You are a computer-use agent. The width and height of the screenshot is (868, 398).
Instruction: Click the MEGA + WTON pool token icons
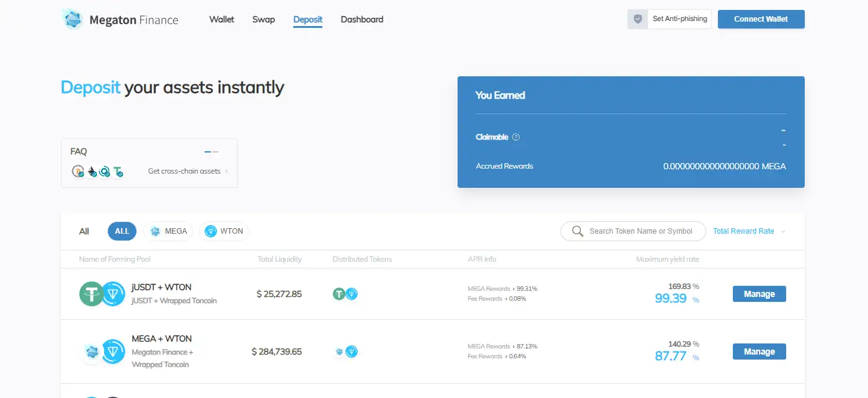[102, 352]
